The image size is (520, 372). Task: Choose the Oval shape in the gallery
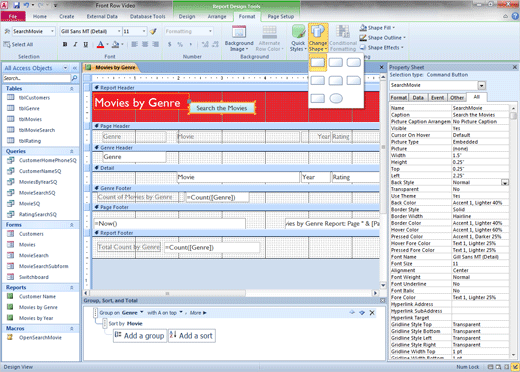pos(336,98)
